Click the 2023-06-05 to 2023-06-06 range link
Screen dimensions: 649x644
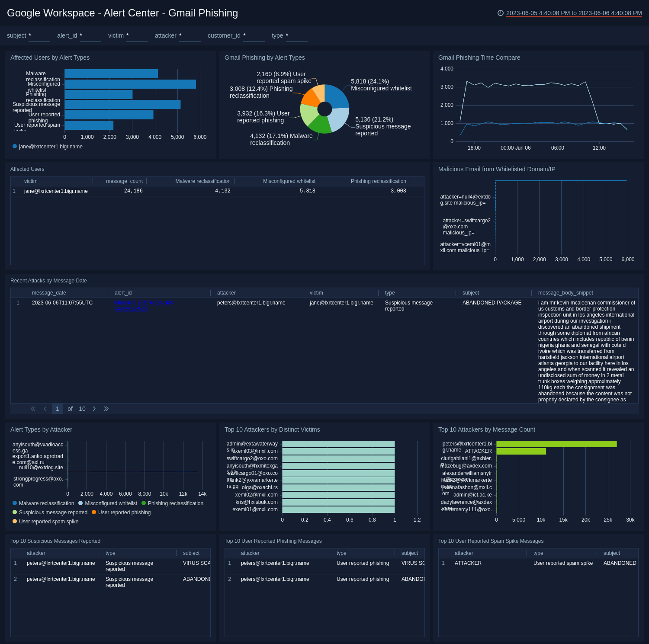point(573,13)
